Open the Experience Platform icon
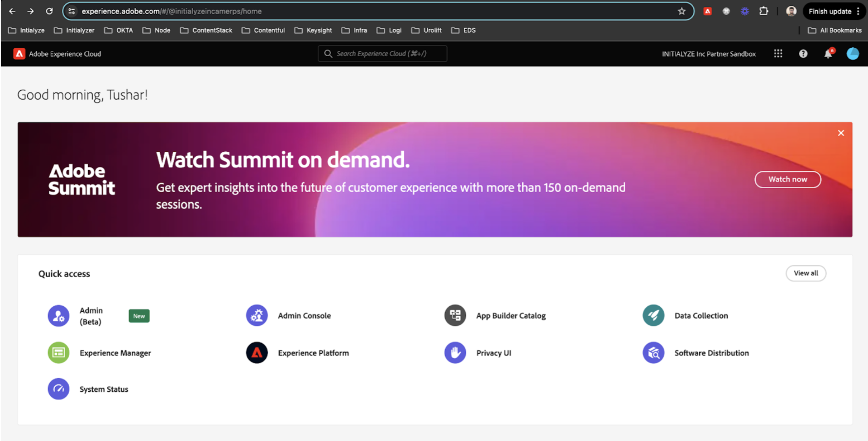 [257, 353]
